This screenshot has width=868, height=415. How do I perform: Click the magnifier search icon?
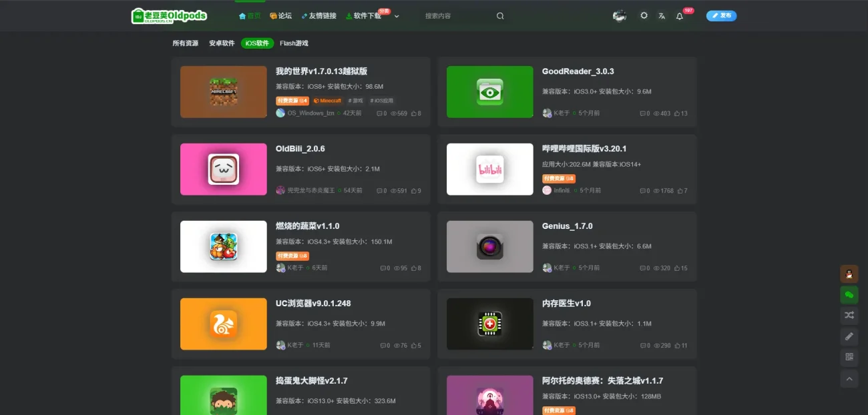pyautogui.click(x=500, y=16)
